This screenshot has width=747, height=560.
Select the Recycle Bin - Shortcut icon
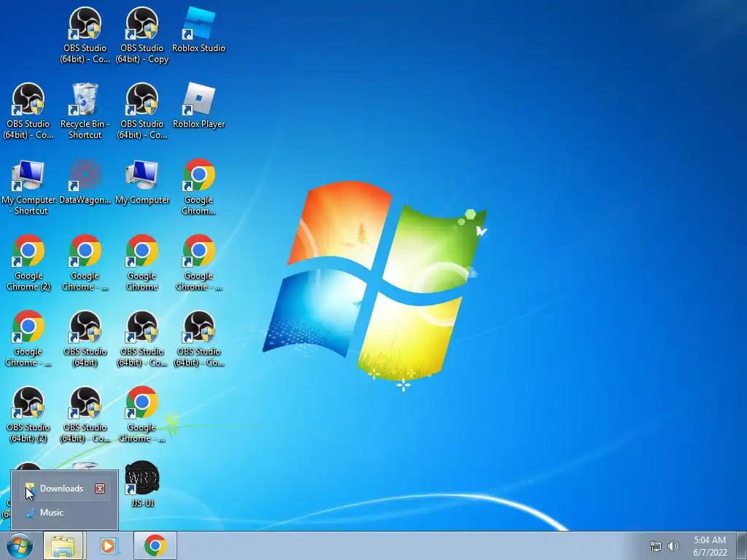(x=85, y=111)
